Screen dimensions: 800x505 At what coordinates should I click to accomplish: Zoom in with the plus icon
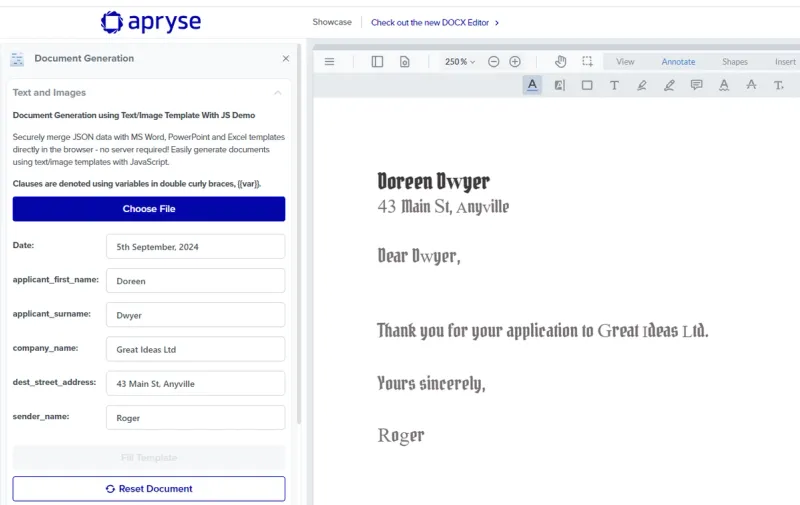click(x=515, y=62)
